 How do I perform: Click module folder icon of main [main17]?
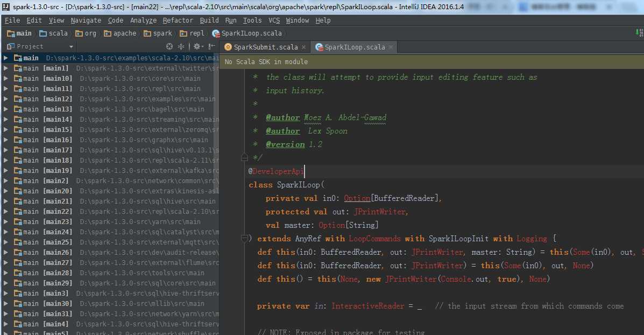coord(18,150)
